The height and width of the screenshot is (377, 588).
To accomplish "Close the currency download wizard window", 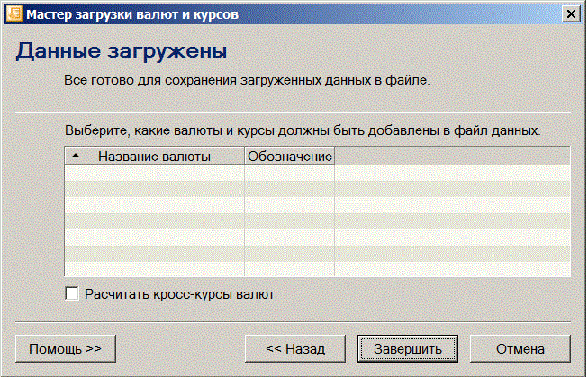I will (569, 13).
